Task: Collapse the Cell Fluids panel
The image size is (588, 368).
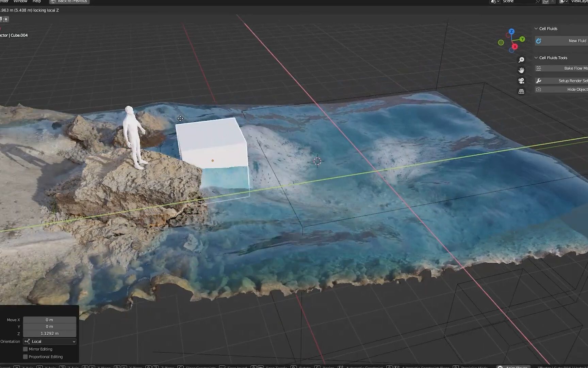Action: 536,29
